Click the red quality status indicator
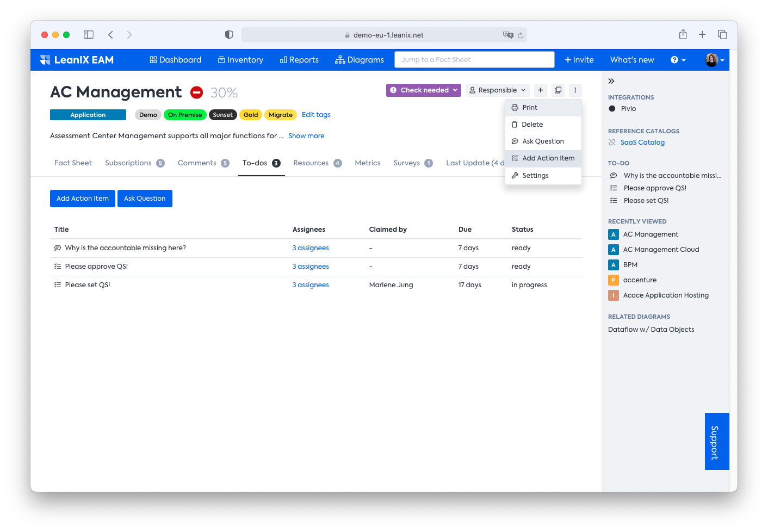768x532 pixels. [x=197, y=92]
